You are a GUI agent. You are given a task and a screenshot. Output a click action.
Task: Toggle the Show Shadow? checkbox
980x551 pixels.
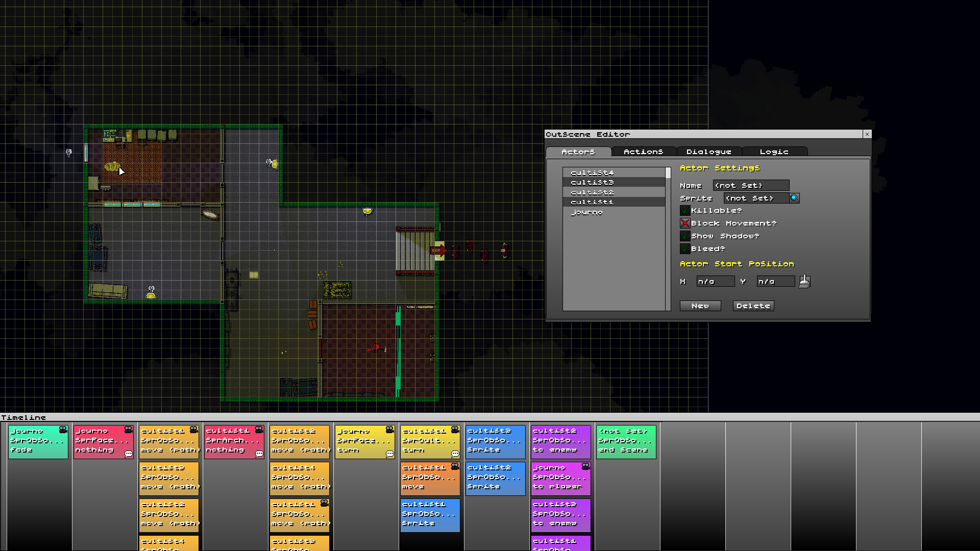[685, 236]
